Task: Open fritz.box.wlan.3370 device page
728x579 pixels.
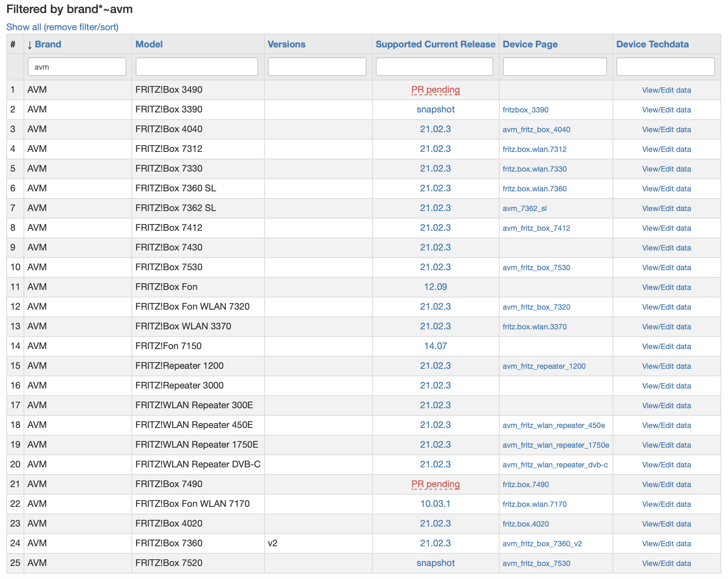Action: click(534, 327)
